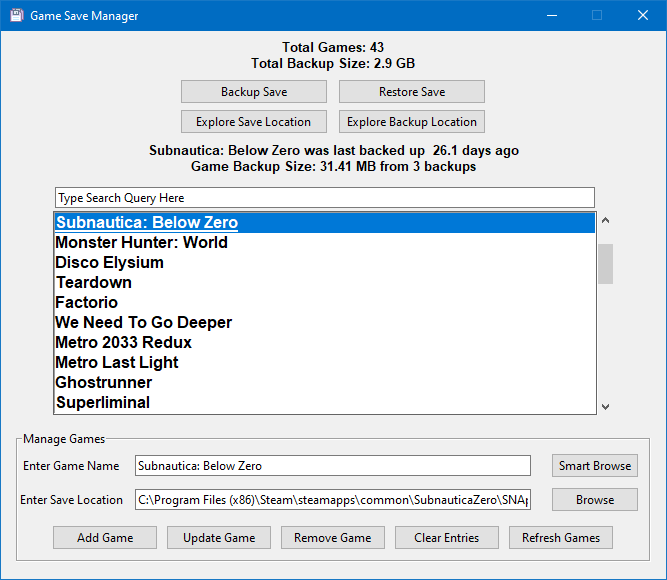
Task: Click the Update Game button
Action: pos(219,538)
